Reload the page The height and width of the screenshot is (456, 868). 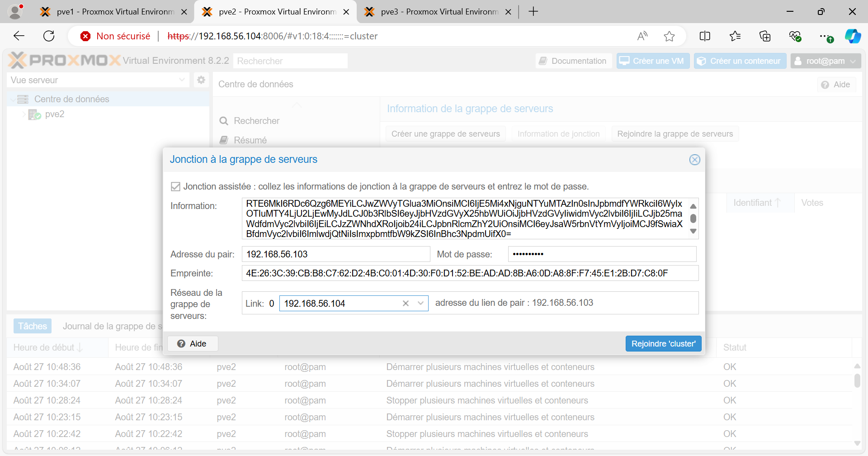[49, 36]
